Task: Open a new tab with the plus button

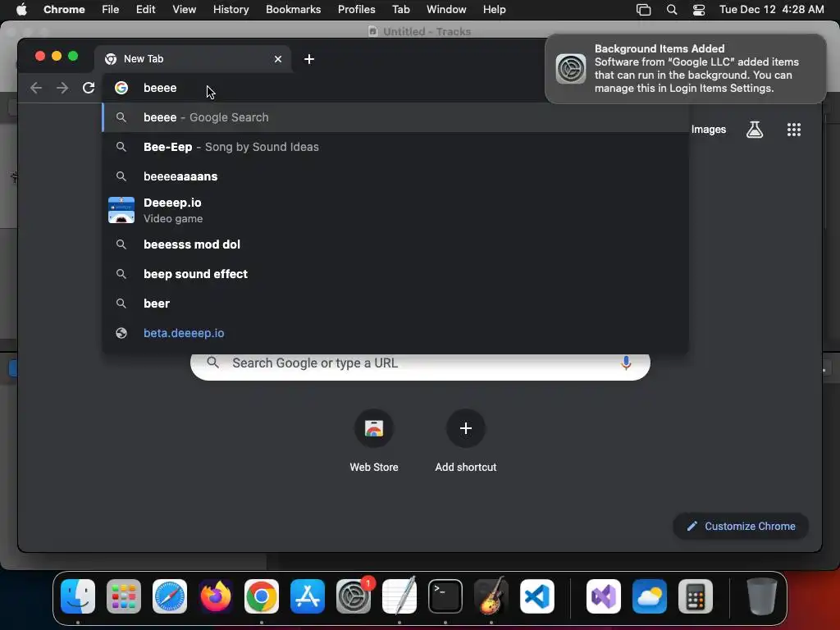Action: [x=309, y=59]
